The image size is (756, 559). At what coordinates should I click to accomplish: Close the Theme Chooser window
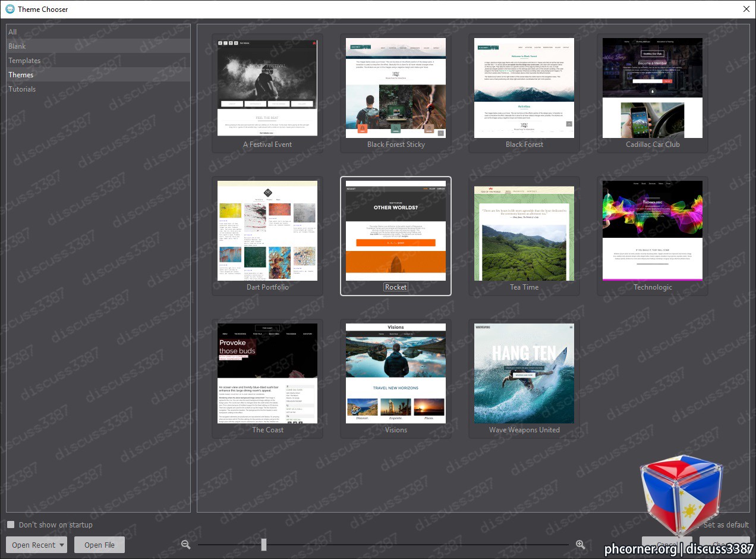coord(746,9)
